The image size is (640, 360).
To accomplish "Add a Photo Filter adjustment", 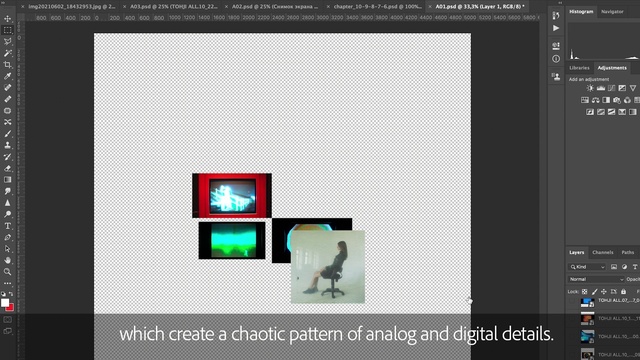I will pyautogui.click(x=617, y=100).
